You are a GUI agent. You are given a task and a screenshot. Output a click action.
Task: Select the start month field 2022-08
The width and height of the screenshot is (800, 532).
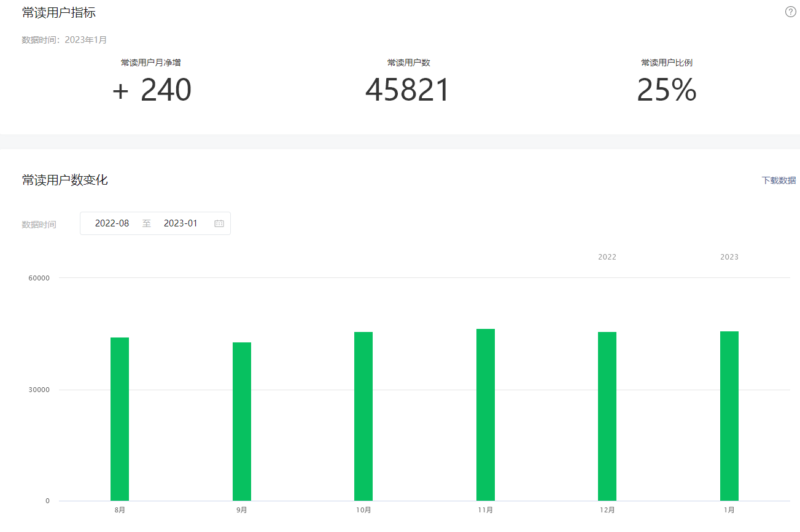(x=112, y=223)
